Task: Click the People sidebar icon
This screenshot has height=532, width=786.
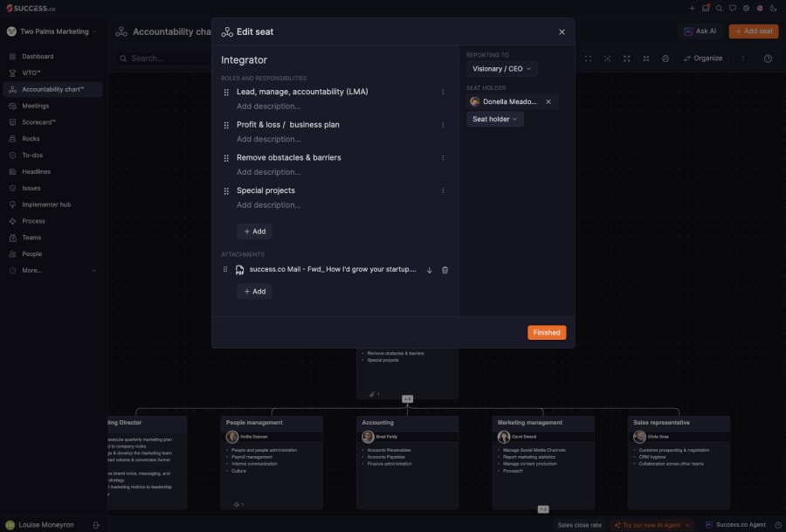Action: click(12, 254)
